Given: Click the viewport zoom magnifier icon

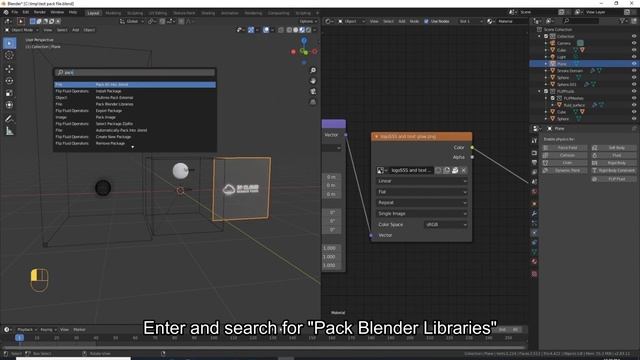Looking at the screenshot, I should click(313, 71).
